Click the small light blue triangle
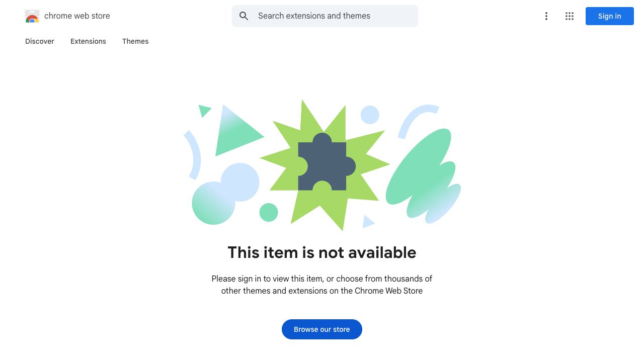644x362 pixels. (x=367, y=222)
